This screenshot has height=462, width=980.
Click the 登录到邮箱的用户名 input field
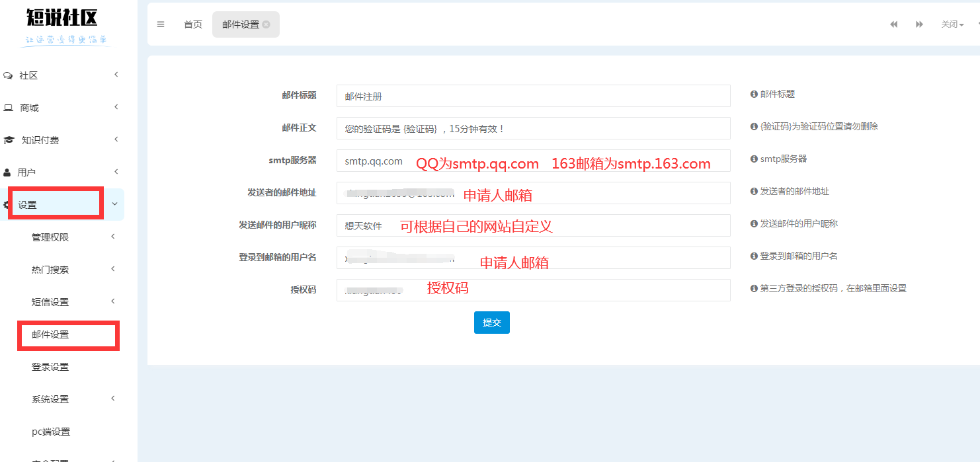[x=534, y=258]
